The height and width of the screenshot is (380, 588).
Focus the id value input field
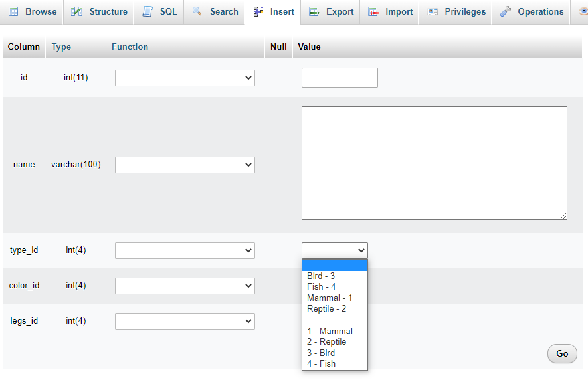point(340,78)
